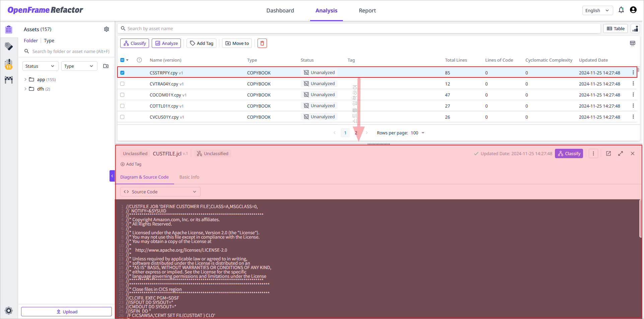Click Add Tag in detail panel

[131, 164]
